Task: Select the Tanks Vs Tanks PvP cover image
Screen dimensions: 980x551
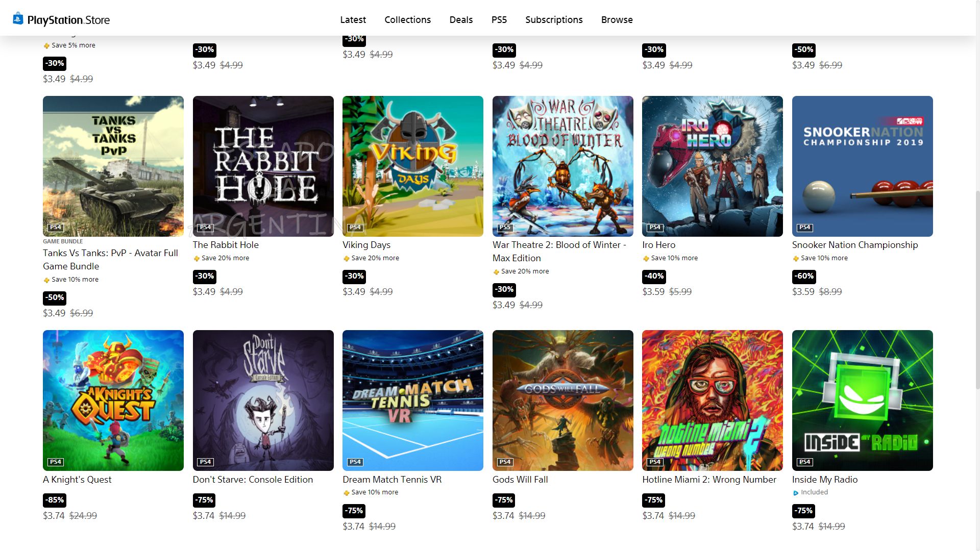Action: tap(113, 166)
